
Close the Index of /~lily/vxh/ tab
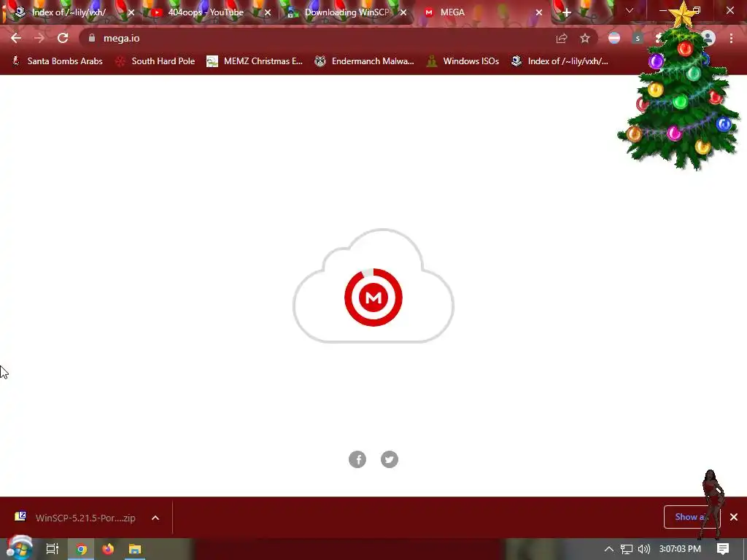[131, 13]
